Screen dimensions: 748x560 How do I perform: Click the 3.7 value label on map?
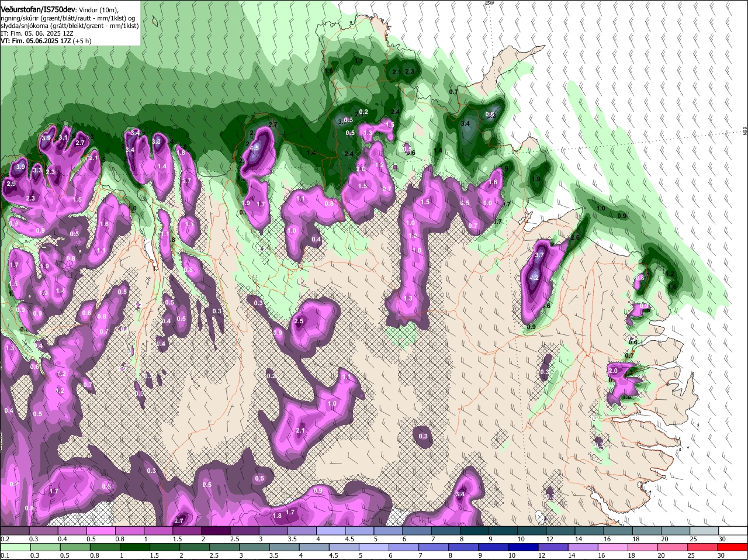(539, 255)
